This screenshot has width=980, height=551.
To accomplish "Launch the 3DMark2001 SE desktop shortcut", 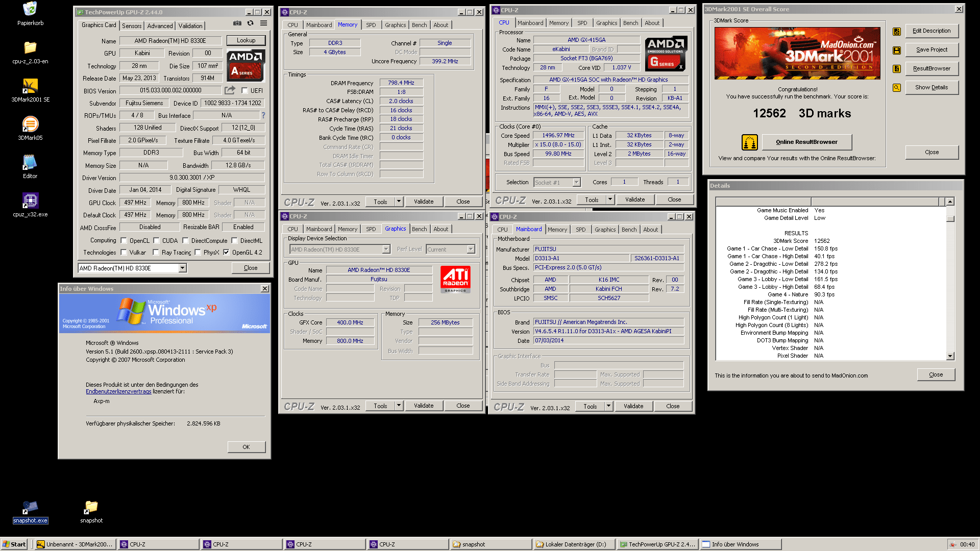I will 30,86.
